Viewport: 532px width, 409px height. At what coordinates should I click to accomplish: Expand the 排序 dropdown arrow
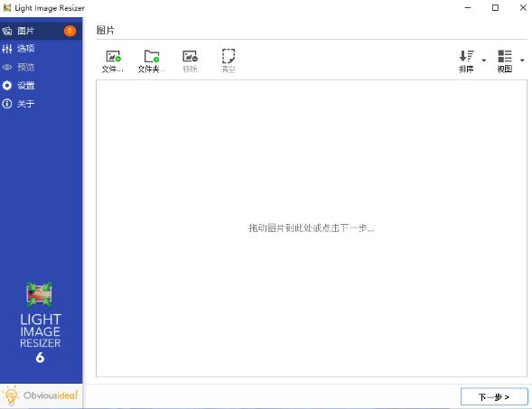pos(484,60)
